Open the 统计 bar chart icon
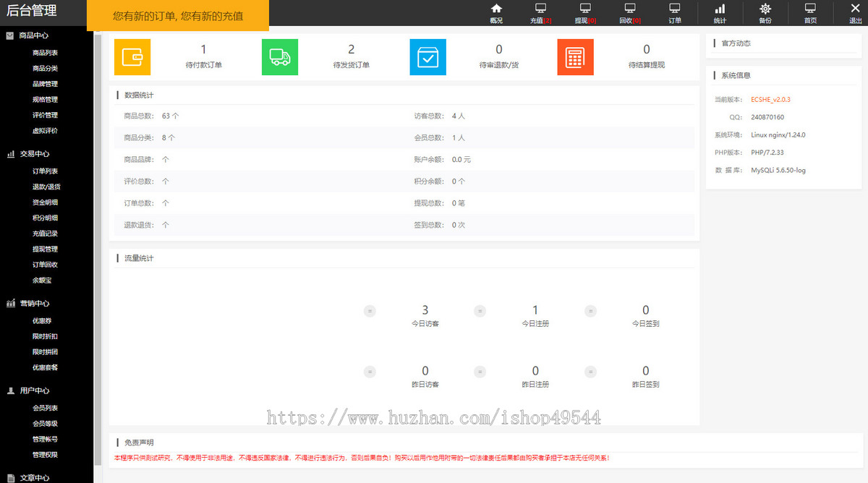 coord(720,9)
